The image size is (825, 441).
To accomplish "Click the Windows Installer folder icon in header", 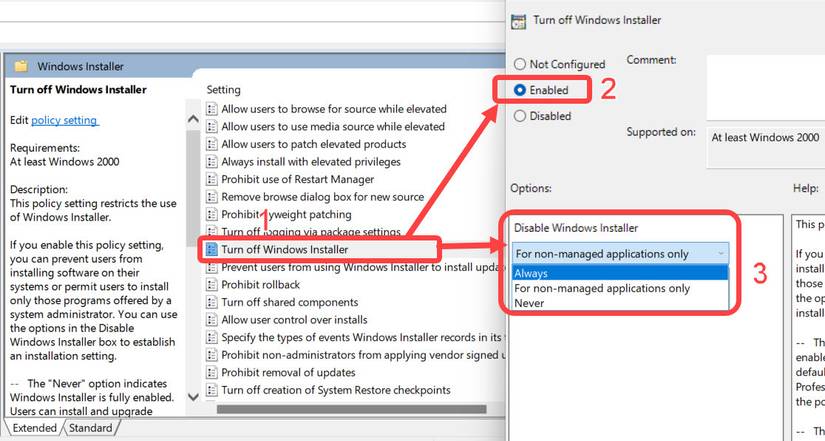I will (20, 66).
